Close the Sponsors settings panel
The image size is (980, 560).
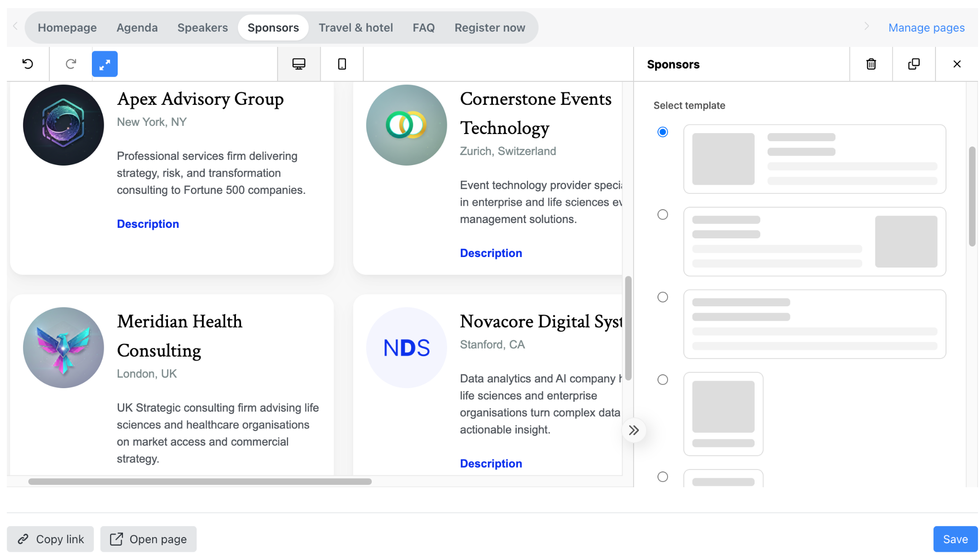click(957, 64)
